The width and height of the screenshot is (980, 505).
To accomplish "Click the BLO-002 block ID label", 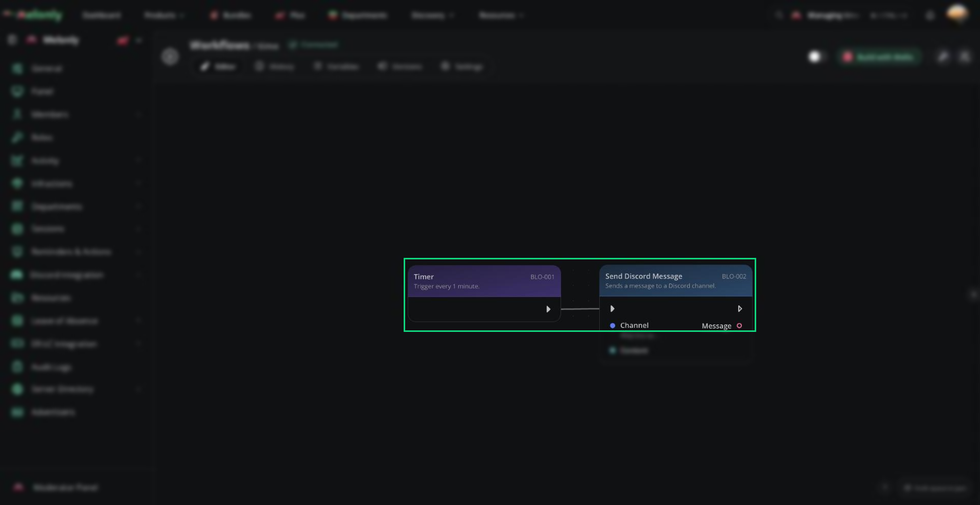I will (734, 276).
